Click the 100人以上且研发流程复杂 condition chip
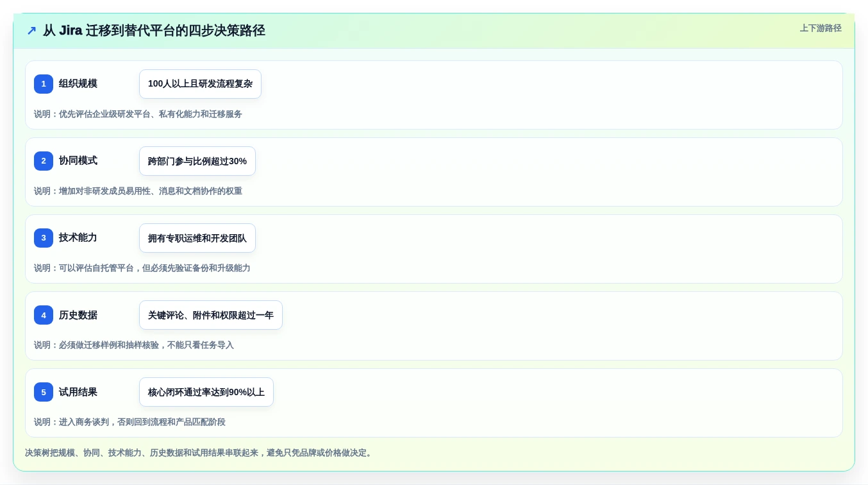 [x=200, y=84]
